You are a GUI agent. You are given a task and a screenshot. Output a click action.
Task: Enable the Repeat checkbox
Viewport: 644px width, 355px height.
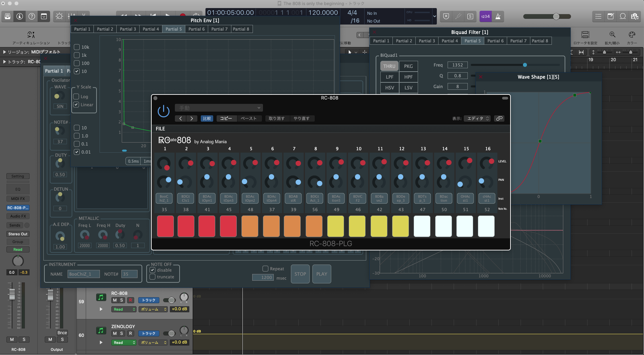click(x=265, y=269)
